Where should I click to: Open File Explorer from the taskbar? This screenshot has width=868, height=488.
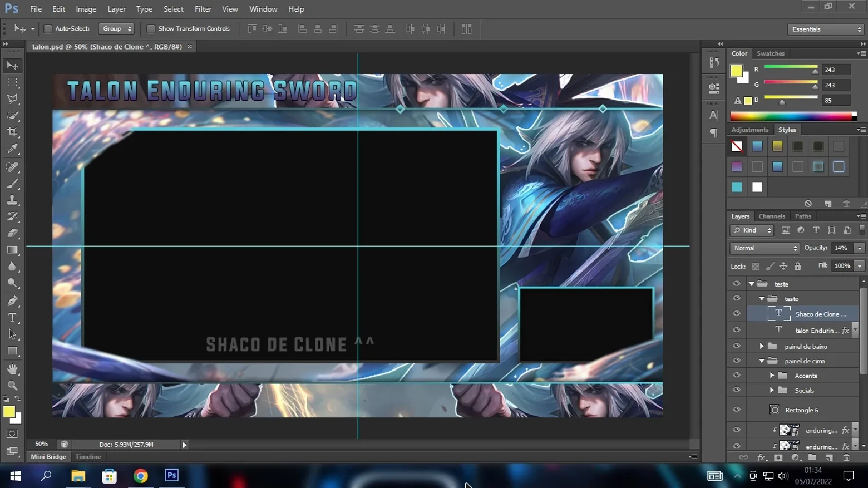pos(78,476)
